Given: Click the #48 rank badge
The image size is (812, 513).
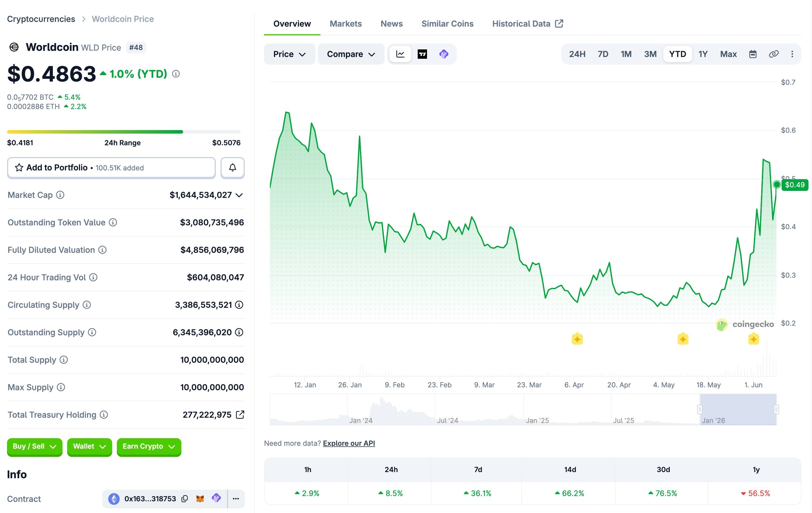Looking at the screenshot, I should (136, 48).
